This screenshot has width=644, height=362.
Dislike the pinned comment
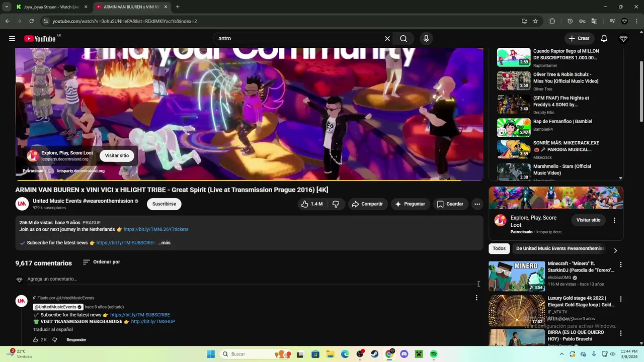pos(55,340)
